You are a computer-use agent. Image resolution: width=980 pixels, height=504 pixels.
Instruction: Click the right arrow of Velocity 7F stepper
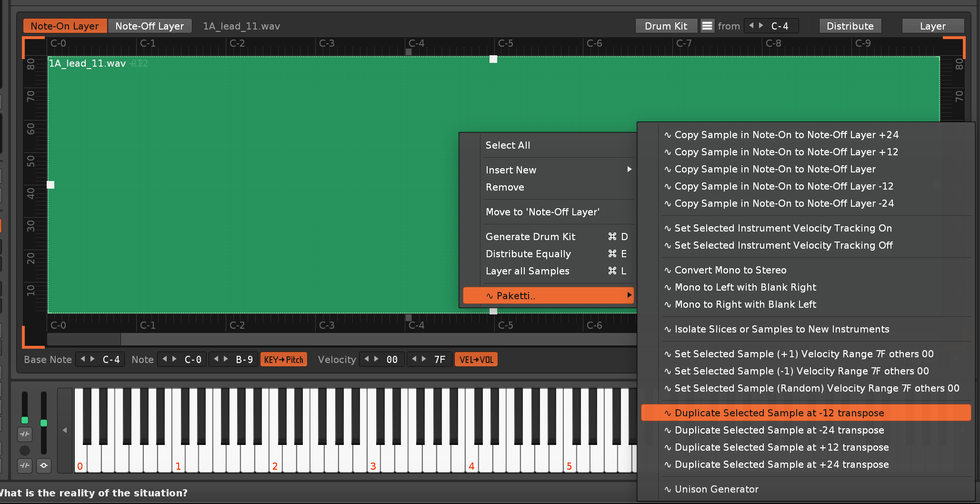[x=423, y=359]
